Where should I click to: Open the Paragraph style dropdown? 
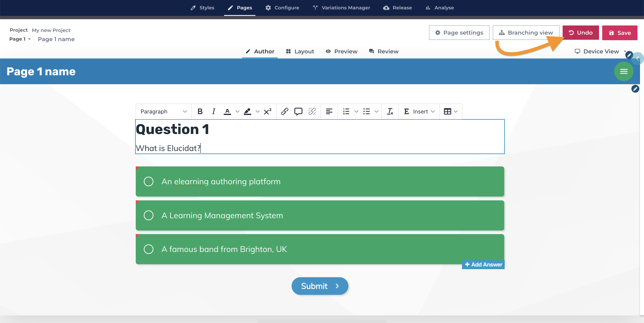click(163, 111)
